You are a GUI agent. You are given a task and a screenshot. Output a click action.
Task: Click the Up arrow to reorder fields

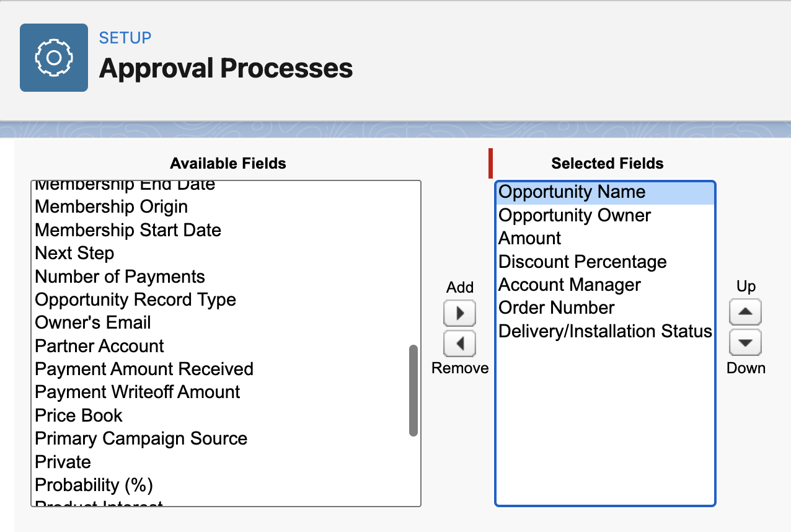(745, 312)
